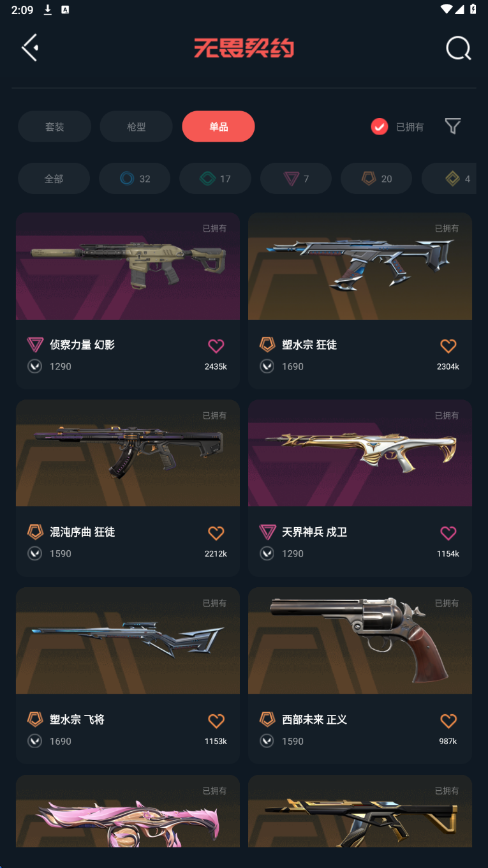Viewport: 488px width, 868px height.
Task: Filter by blue circle tier 32
Action: pyautogui.click(x=135, y=179)
